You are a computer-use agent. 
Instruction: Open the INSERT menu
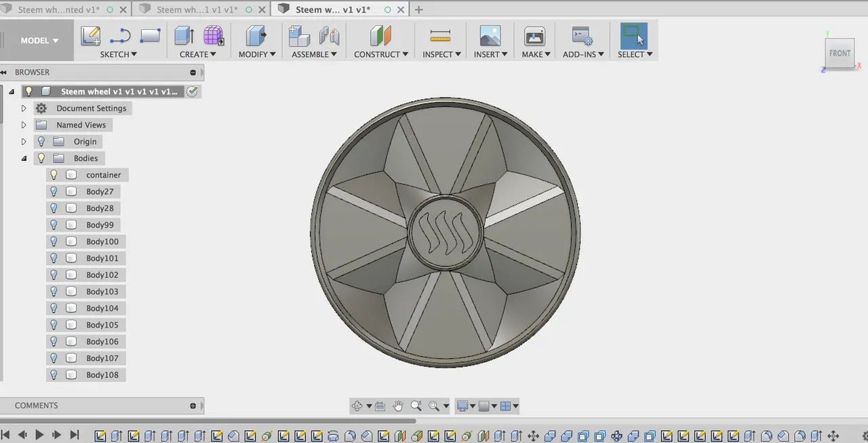491,54
